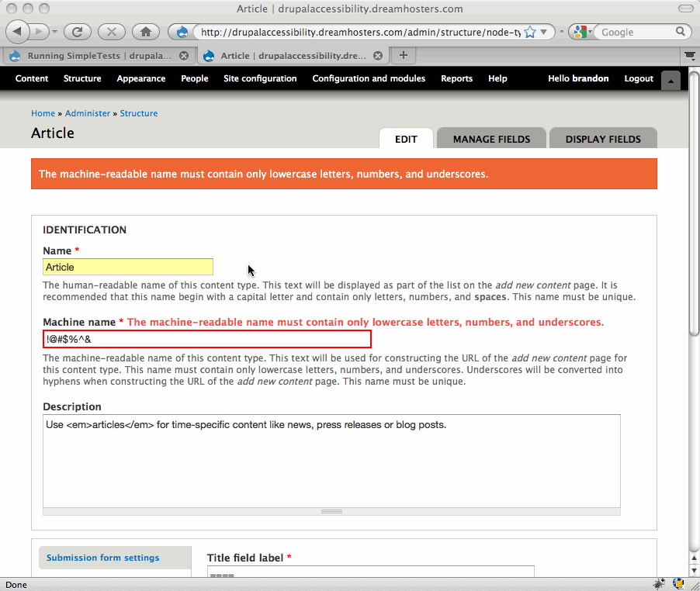700x591 pixels.
Task: Grab the Description textarea resize grippie
Action: tap(331, 512)
